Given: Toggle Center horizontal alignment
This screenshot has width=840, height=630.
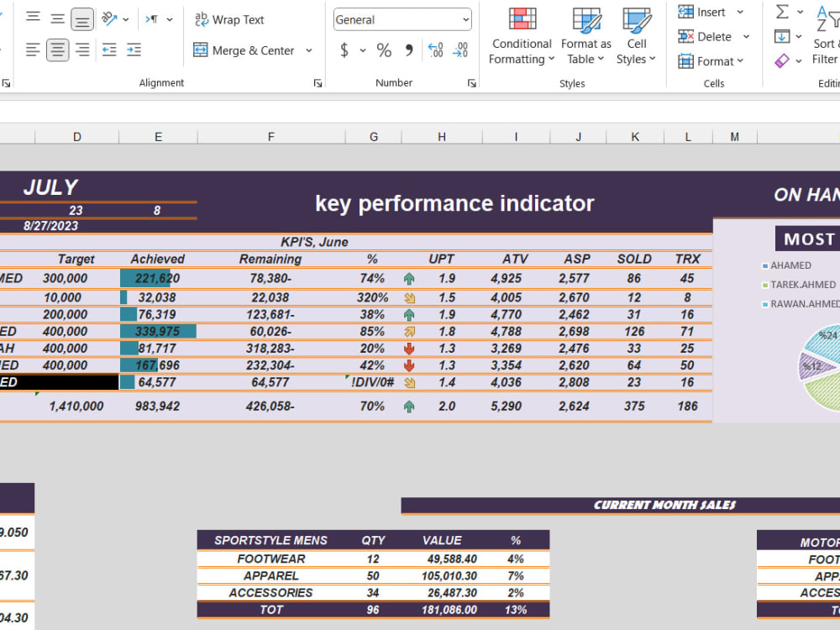Looking at the screenshot, I should tap(57, 50).
